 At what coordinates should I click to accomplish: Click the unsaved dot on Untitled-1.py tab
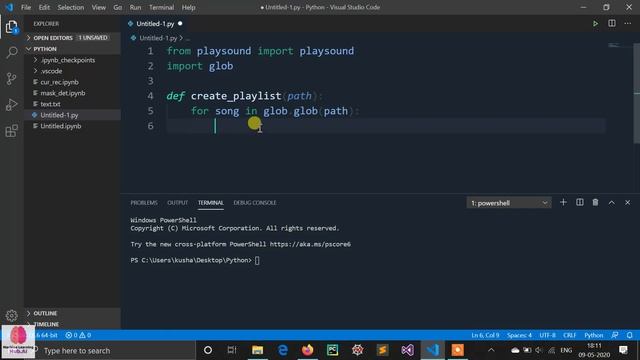tap(180, 24)
